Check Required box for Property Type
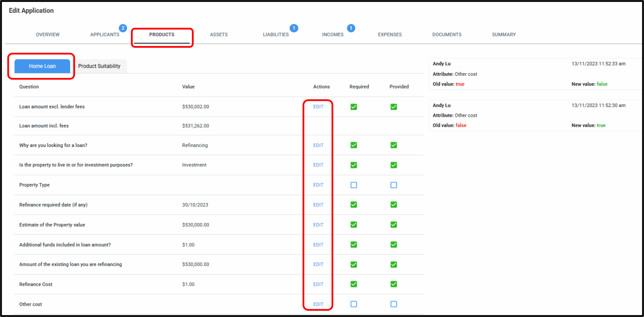Image resolution: width=644 pixels, height=317 pixels. [x=353, y=185]
